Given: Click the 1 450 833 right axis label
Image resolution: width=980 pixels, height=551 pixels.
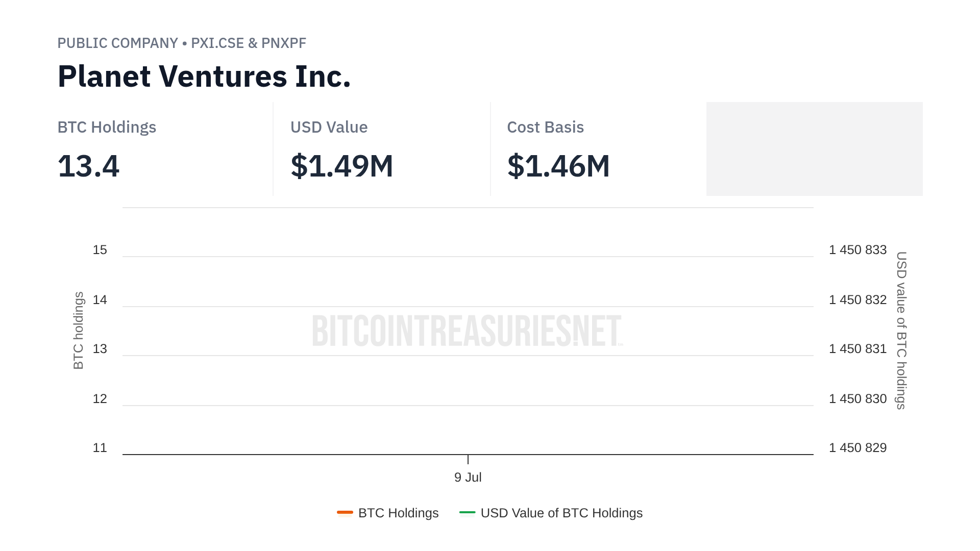Looking at the screenshot, I should 857,250.
